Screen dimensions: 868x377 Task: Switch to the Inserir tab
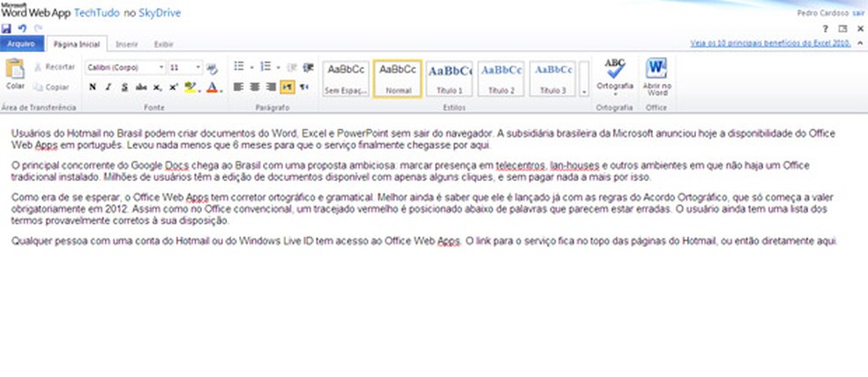pos(127,44)
